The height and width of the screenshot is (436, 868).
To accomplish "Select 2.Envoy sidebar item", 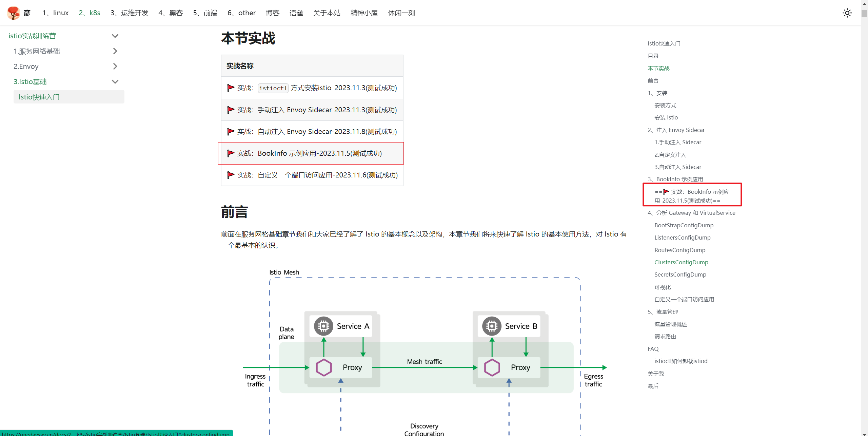I will click(x=26, y=67).
